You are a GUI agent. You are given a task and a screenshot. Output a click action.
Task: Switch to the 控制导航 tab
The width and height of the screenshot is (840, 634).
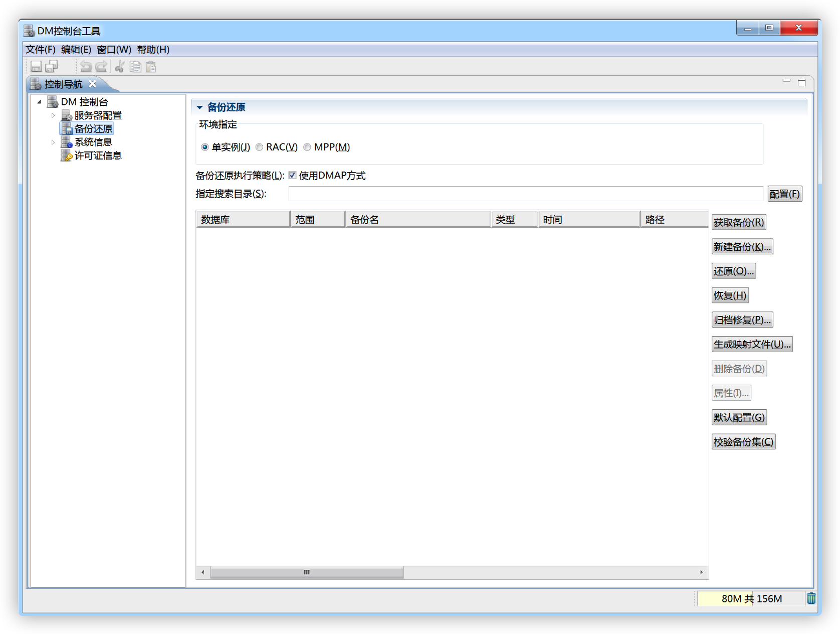coord(63,84)
